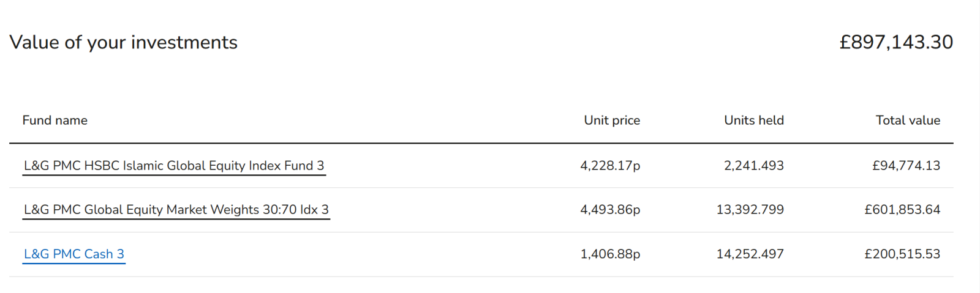Click the £601,853.64 total value
The width and height of the screenshot is (980, 293).
(902, 210)
